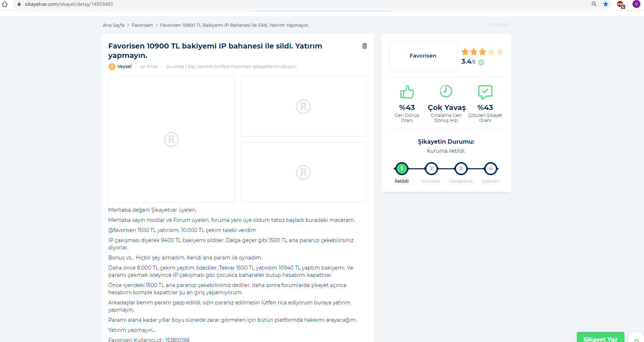The width and height of the screenshot is (644, 342).
Task: Open the bottom right image thumbnail
Action: coord(304,172)
